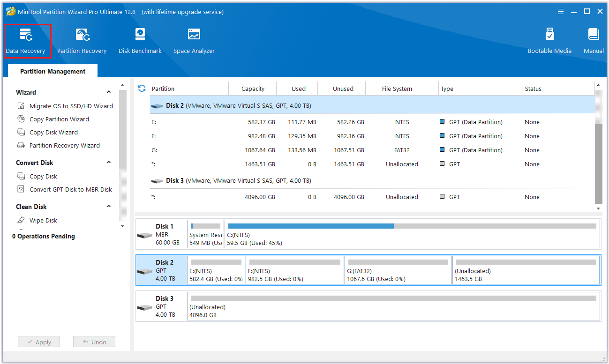Open the hamburger menu in title bar
Viewport: 609px width, 364px height.
(x=561, y=12)
